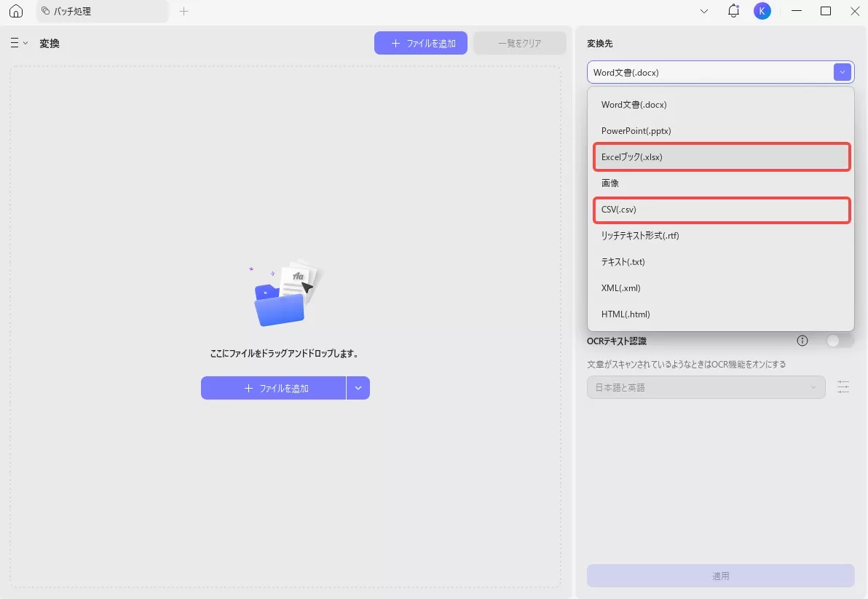Go to the home screen icon
Screen dimensions: 868x599
[x=16, y=11]
